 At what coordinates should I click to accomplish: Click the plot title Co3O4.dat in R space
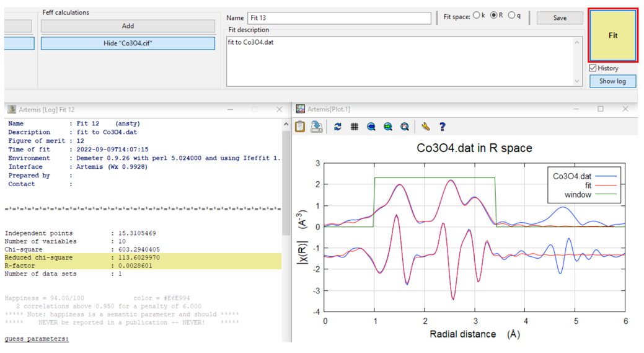[x=474, y=148]
